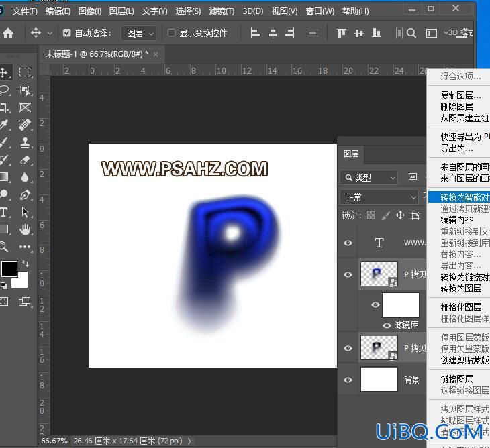Select the Crop tool
This screenshot has width=490, height=448.
click(4, 107)
